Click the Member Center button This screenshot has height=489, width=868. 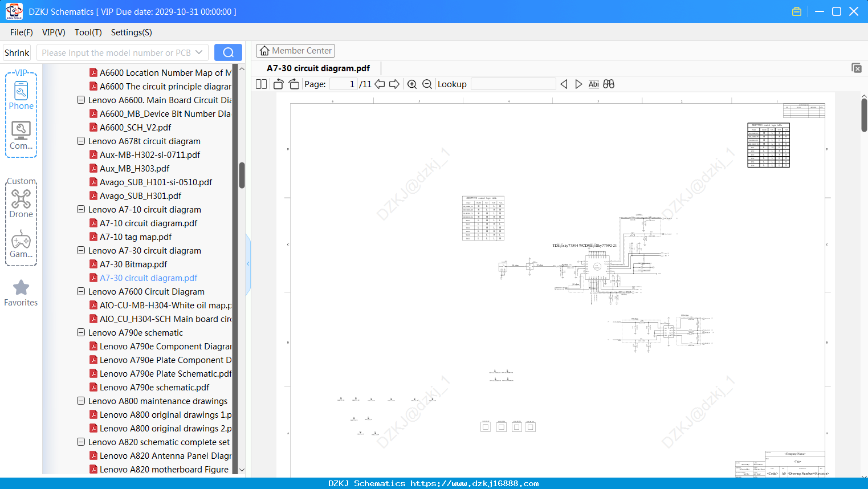295,51
